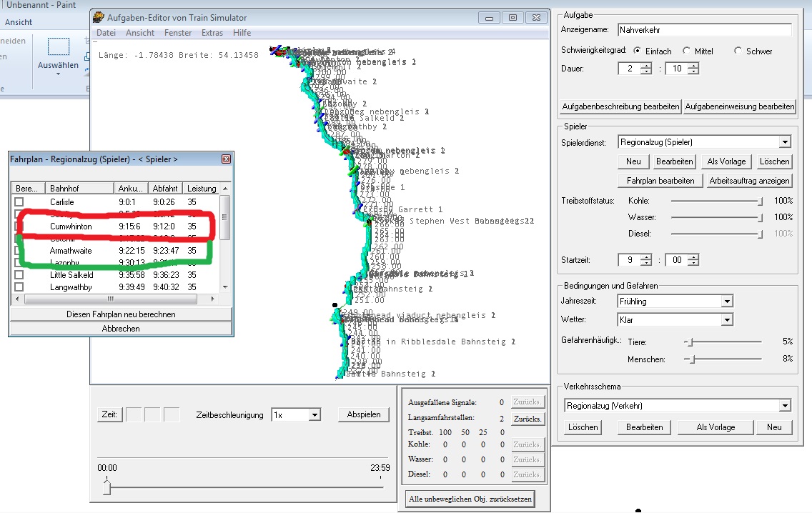Choose the Schwer difficulty option

(738, 51)
